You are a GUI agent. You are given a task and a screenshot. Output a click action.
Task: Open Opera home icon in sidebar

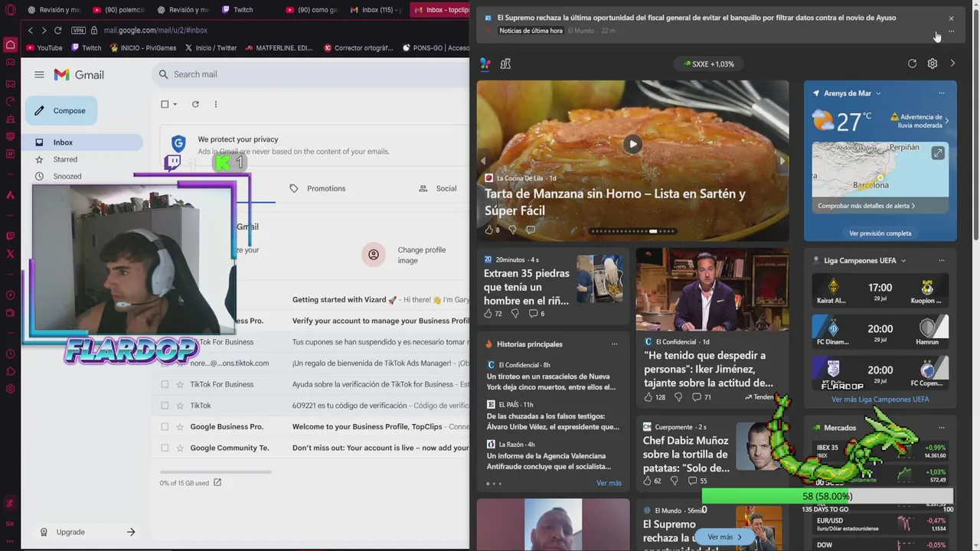pos(10,45)
